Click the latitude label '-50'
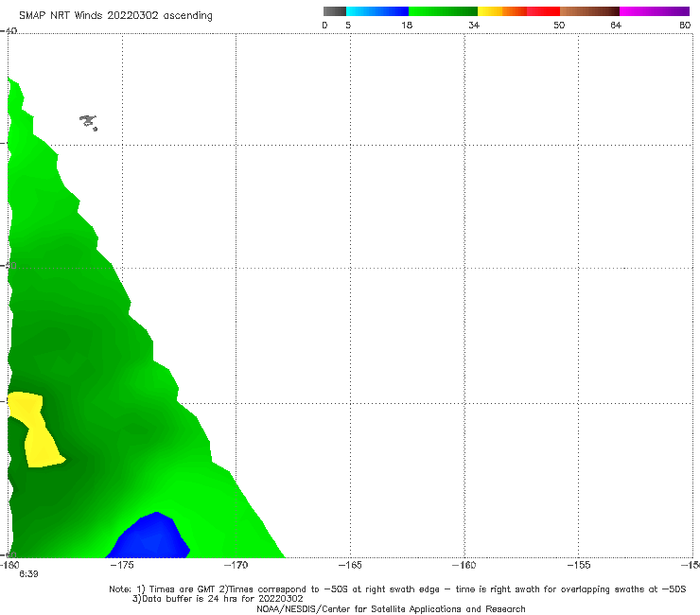 click(9, 265)
